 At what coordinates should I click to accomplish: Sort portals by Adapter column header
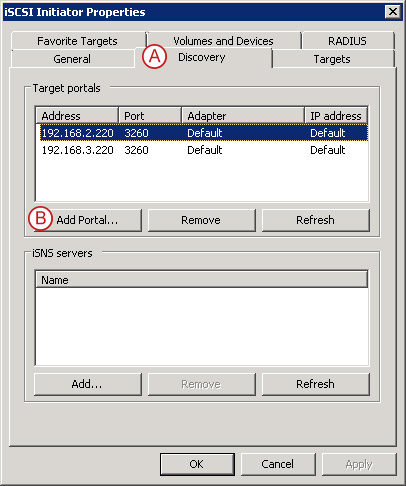243,116
